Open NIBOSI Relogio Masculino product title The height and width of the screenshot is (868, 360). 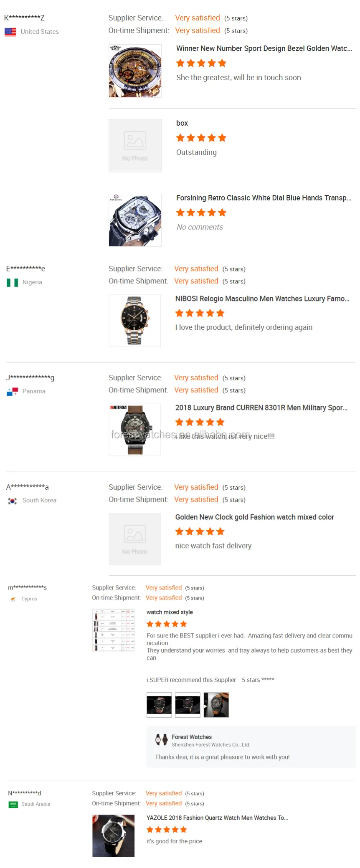262,299
